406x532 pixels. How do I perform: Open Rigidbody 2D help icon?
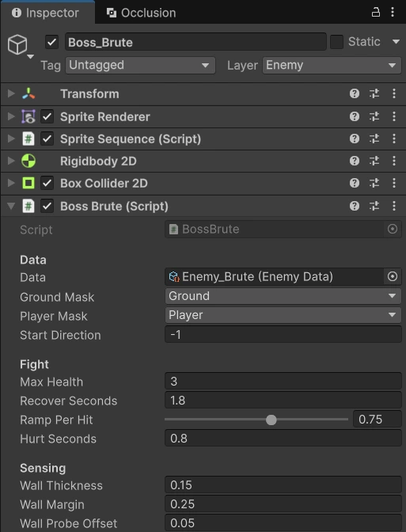coord(354,161)
